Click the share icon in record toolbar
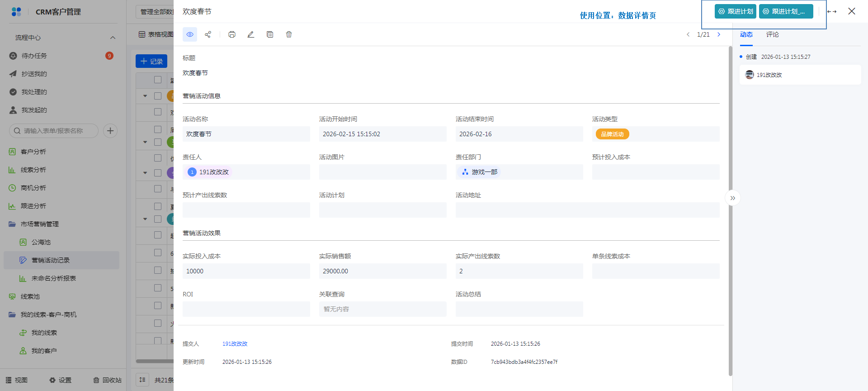 pyautogui.click(x=208, y=34)
